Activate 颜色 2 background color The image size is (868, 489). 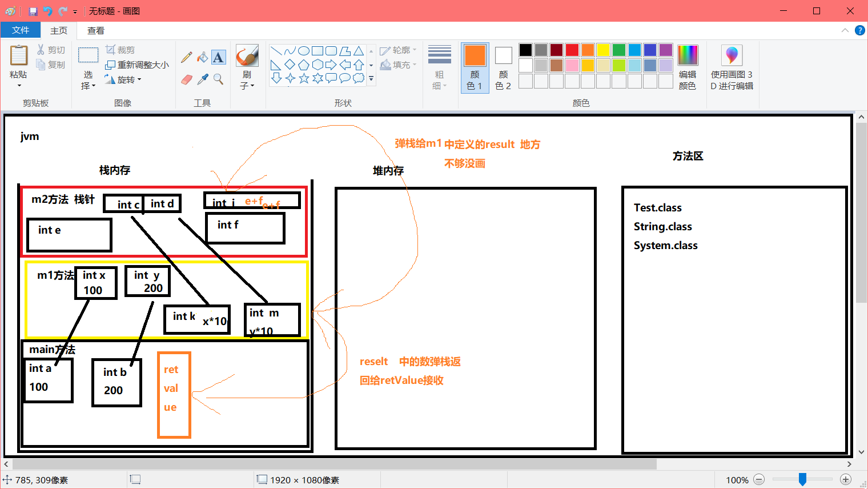click(x=503, y=68)
